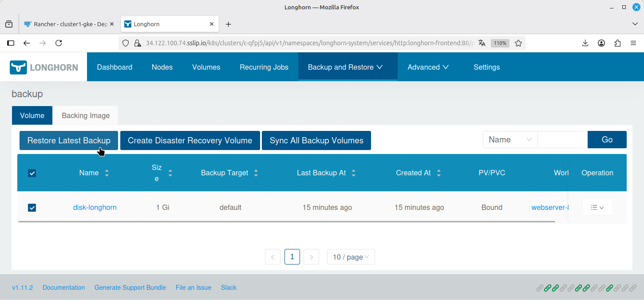List all tabs with the chevron
644x300 pixels.
(x=635, y=24)
